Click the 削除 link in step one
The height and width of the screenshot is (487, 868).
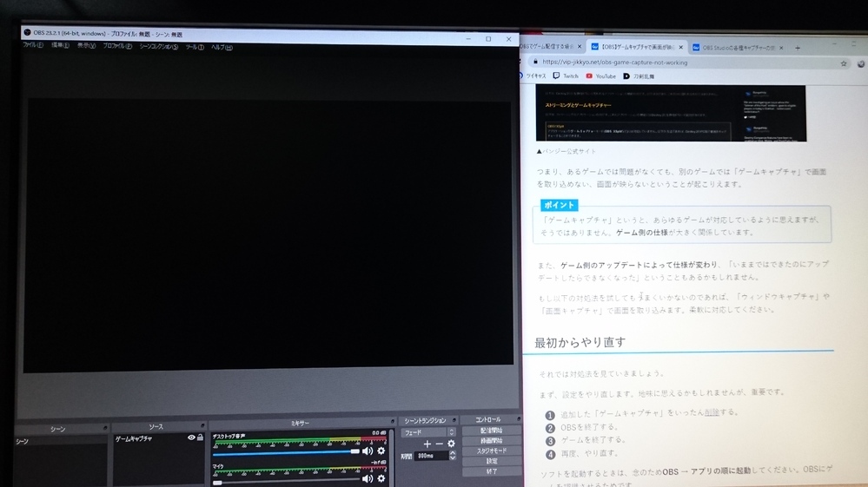point(712,412)
